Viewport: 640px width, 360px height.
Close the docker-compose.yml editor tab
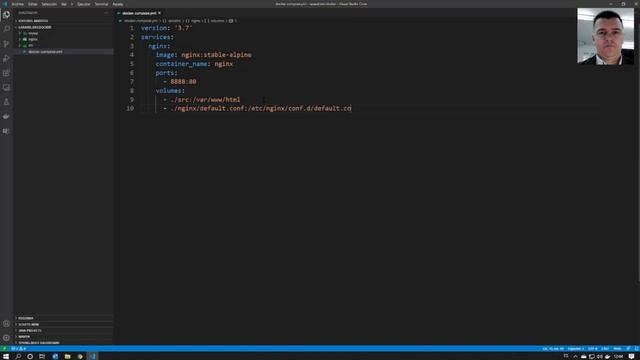(160, 13)
